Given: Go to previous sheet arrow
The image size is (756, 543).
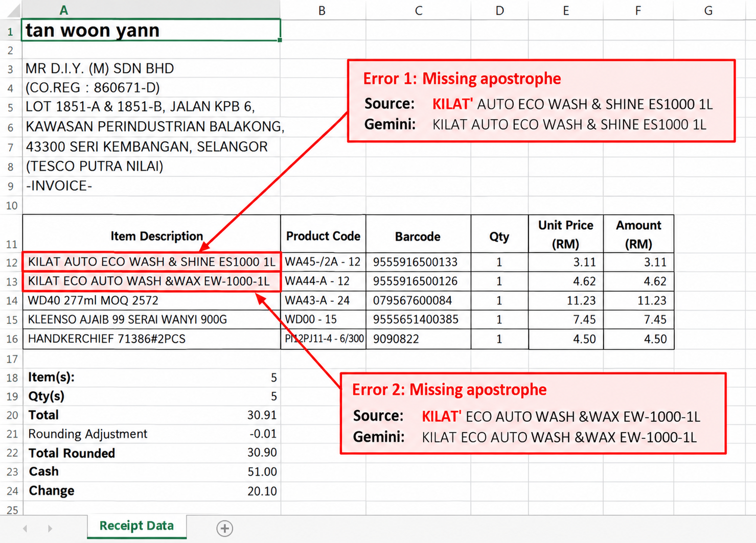Looking at the screenshot, I should [x=25, y=528].
